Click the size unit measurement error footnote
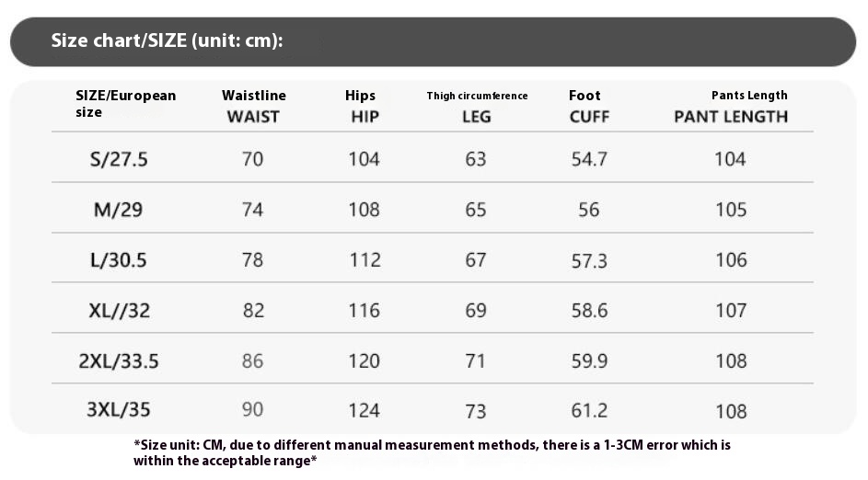The height and width of the screenshot is (480, 868). (432, 453)
